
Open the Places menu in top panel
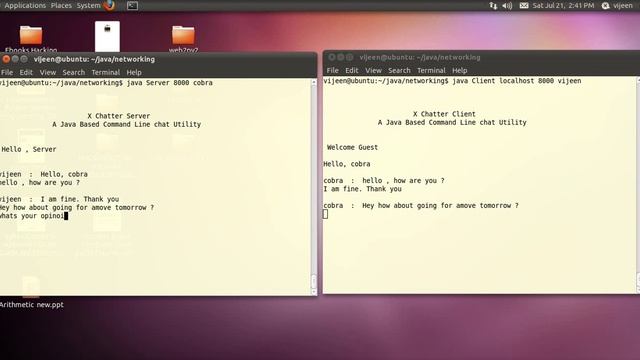pyautogui.click(x=61, y=5)
